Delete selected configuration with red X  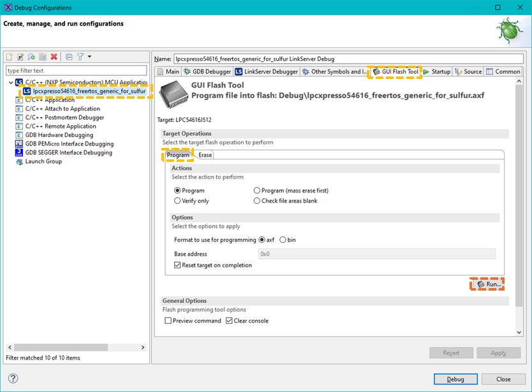click(x=54, y=57)
